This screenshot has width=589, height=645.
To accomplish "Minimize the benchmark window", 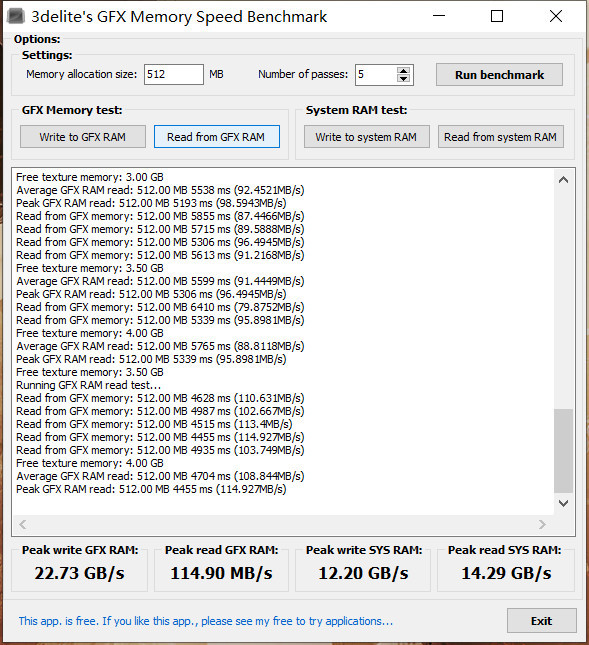I will point(439,16).
